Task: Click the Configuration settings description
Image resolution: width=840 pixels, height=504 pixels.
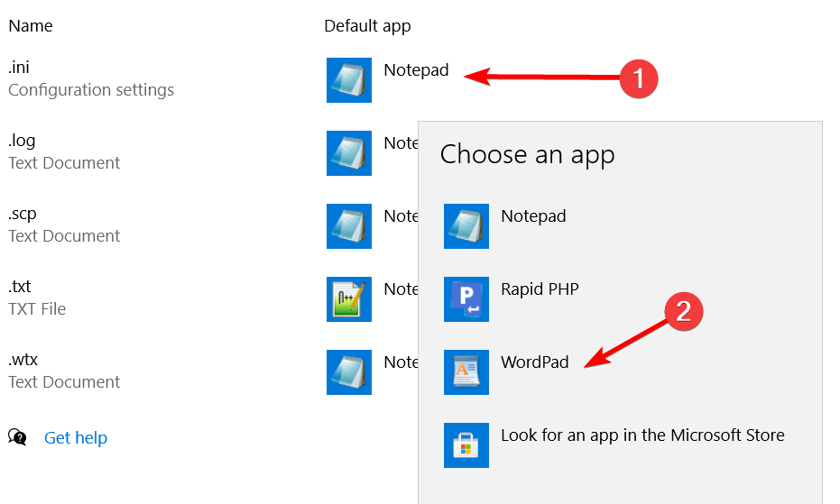Action: tap(91, 90)
